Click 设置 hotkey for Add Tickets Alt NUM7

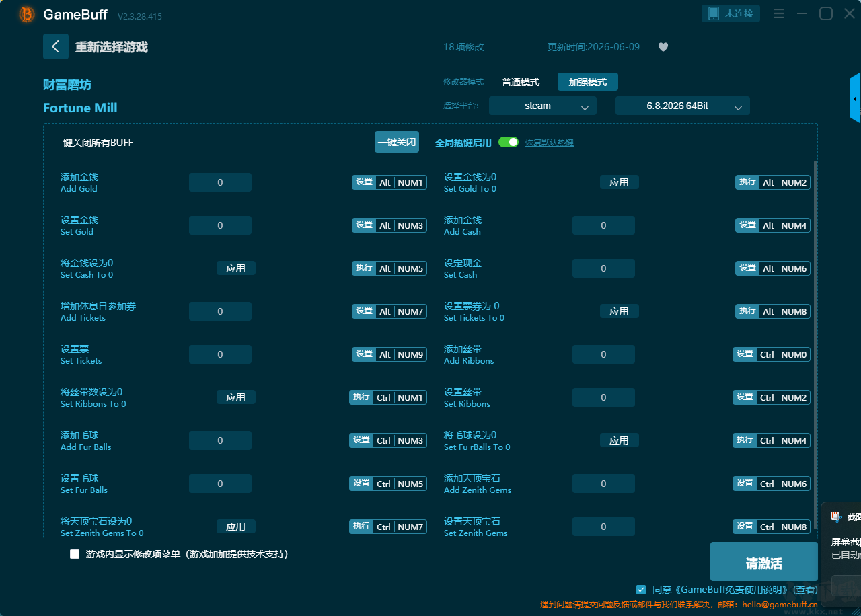pos(364,311)
